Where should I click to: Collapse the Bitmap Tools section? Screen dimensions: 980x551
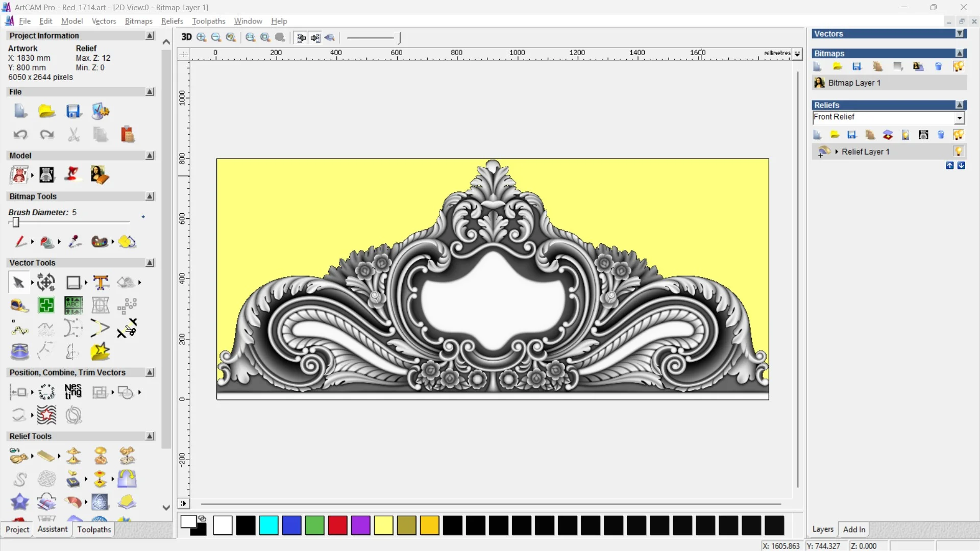click(x=150, y=196)
